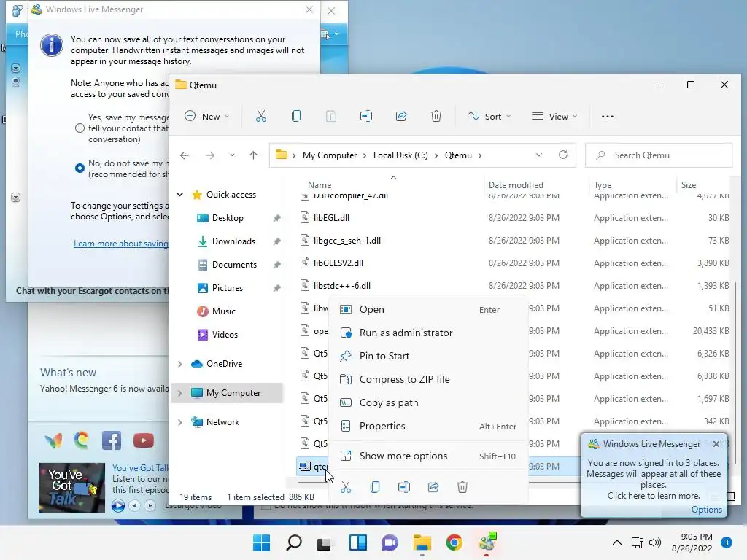The height and width of the screenshot is (560, 747).
Task: Open the View dropdown
Action: (554, 116)
